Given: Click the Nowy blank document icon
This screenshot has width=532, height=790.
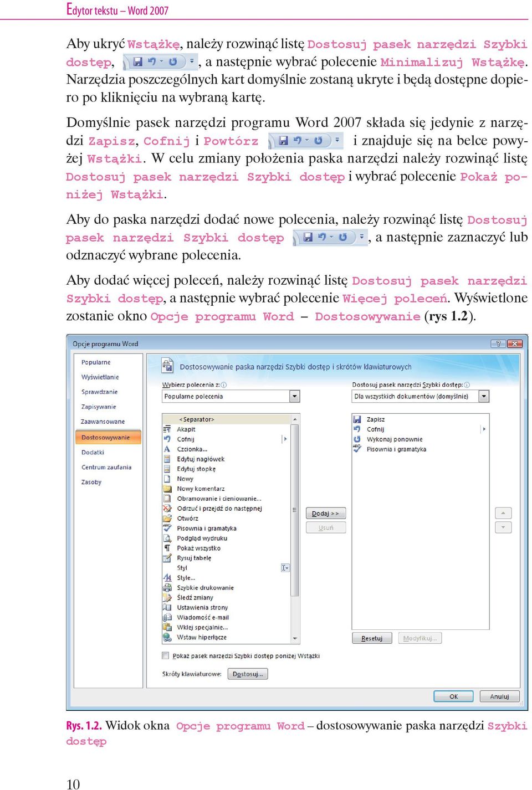Looking at the screenshot, I should click(167, 479).
